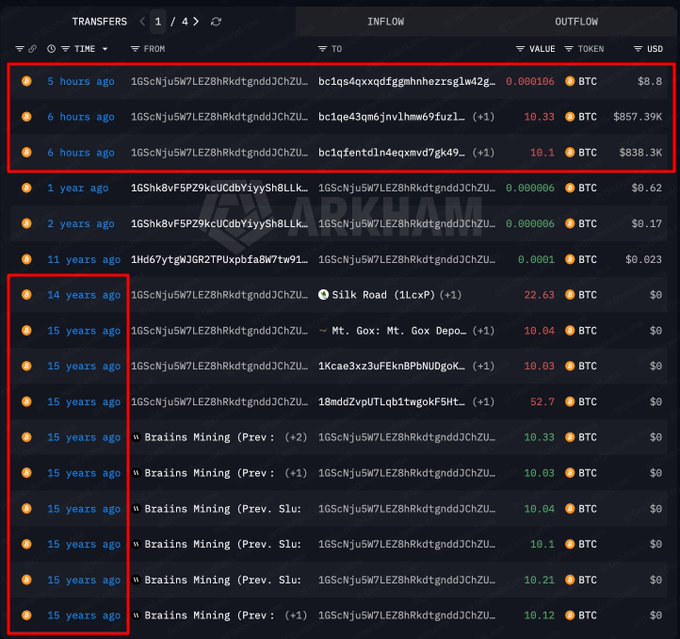The image size is (680, 639).
Task: Open sender 1Hd67ytgWJGR2TPUxpbfa8W7tw91 address
Action: point(219,259)
